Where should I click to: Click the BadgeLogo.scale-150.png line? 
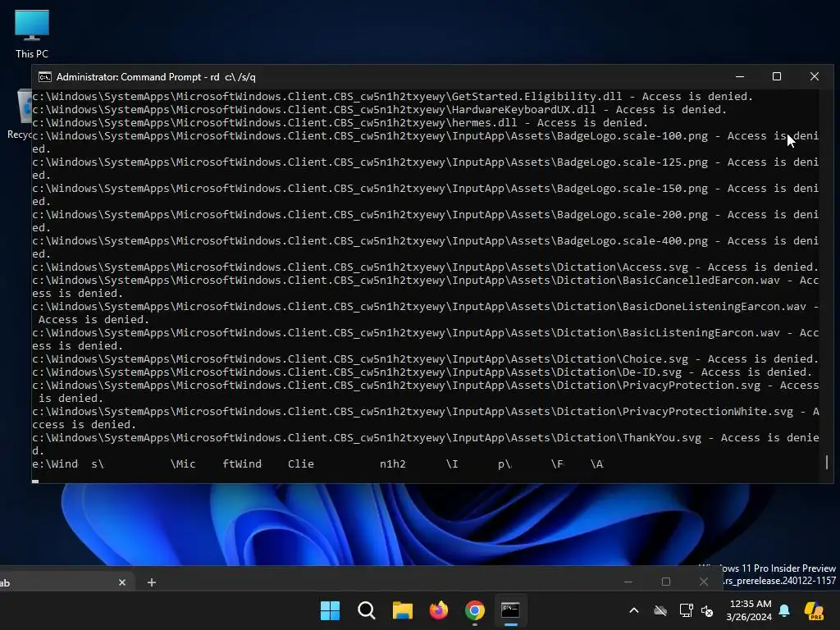(x=426, y=195)
